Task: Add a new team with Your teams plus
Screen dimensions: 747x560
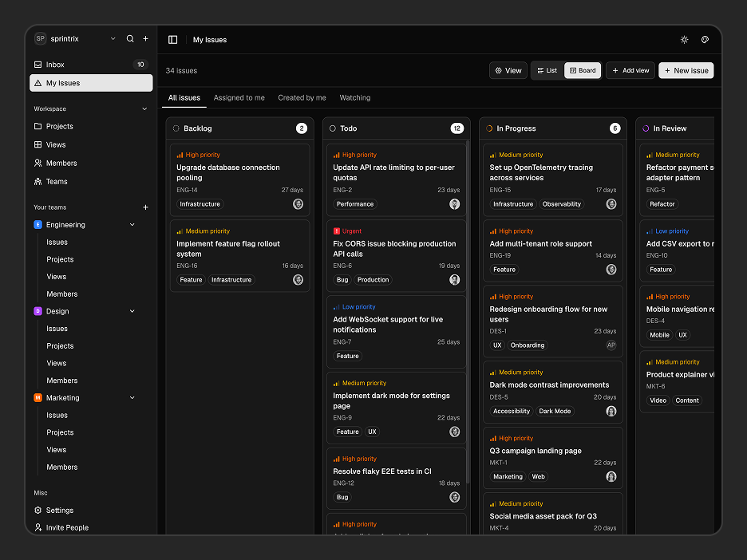Action: click(146, 207)
